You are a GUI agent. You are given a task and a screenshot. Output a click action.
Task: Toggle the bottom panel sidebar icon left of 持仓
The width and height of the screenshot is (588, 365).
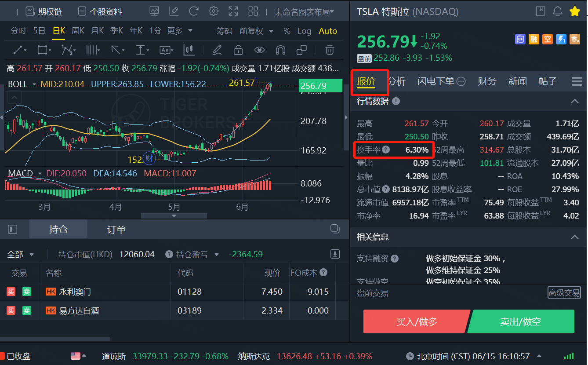(13, 229)
